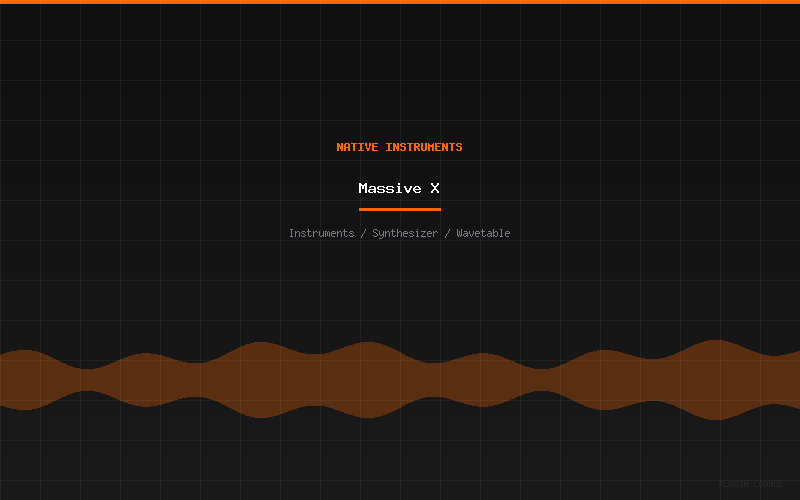Click the word Massive in the title
800x500 pixels.
(390, 188)
